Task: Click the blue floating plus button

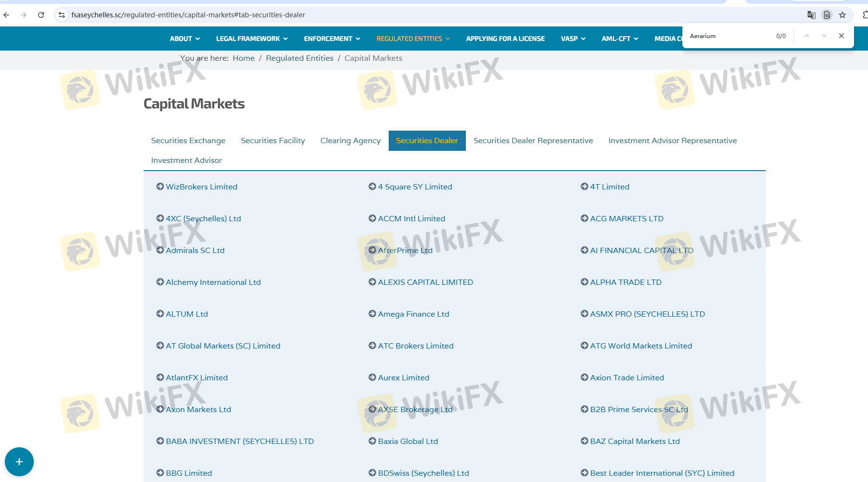Action: pos(19,462)
